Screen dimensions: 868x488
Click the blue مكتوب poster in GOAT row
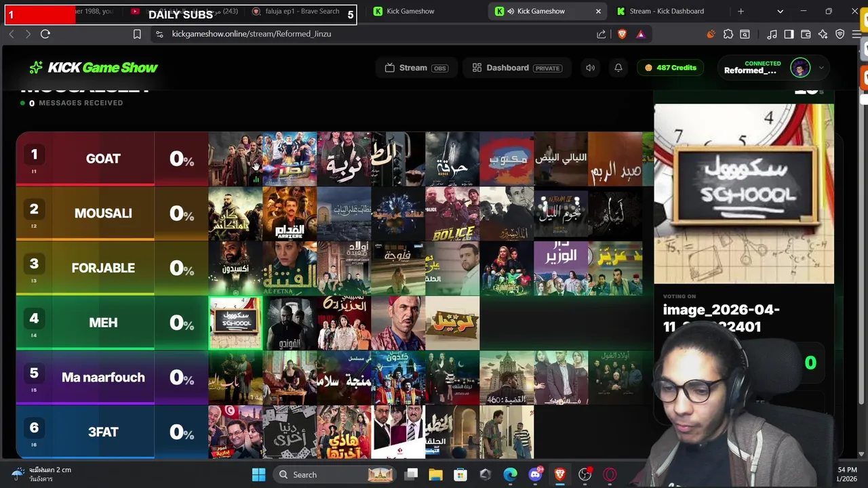507,159
